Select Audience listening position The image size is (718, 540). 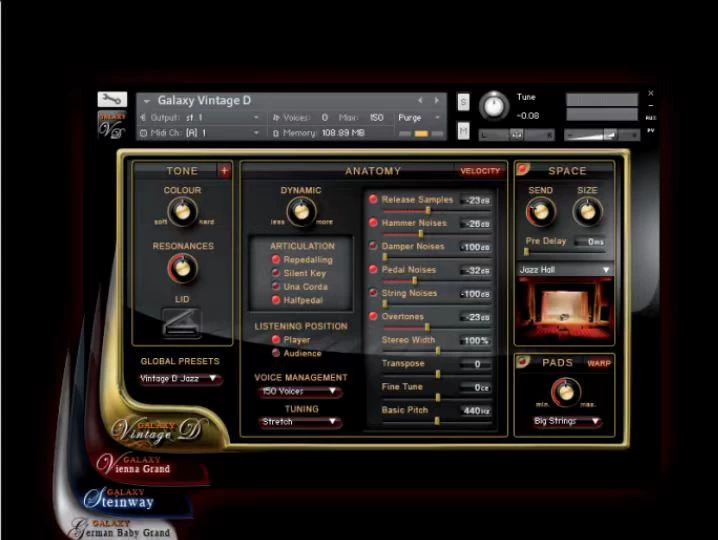[276, 353]
